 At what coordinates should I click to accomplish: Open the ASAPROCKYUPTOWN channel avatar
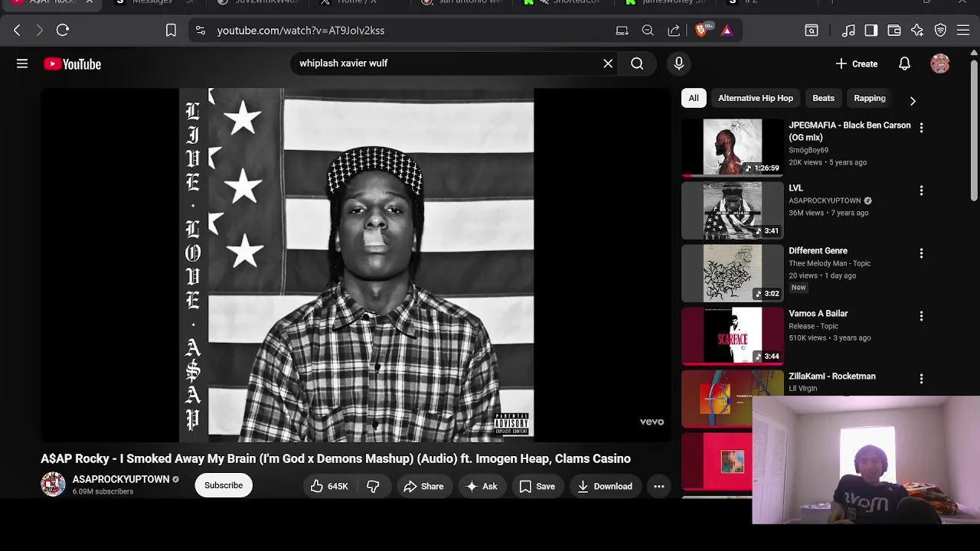53,484
